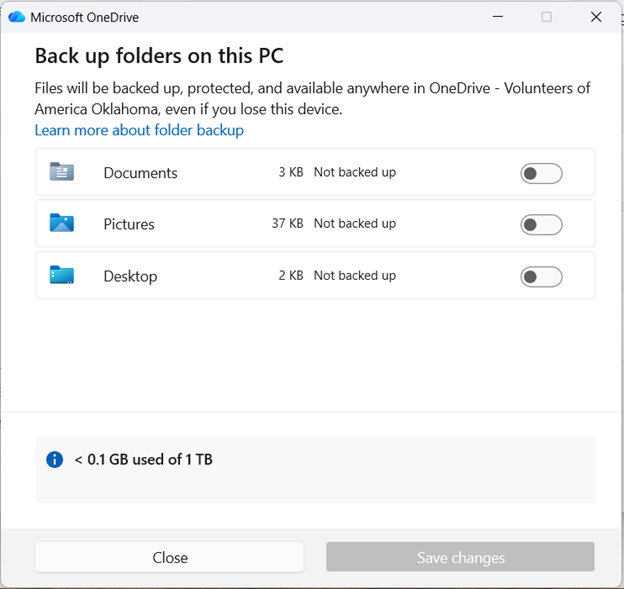
Task: Click the OneDrive cloud icon in title bar
Action: click(x=16, y=17)
